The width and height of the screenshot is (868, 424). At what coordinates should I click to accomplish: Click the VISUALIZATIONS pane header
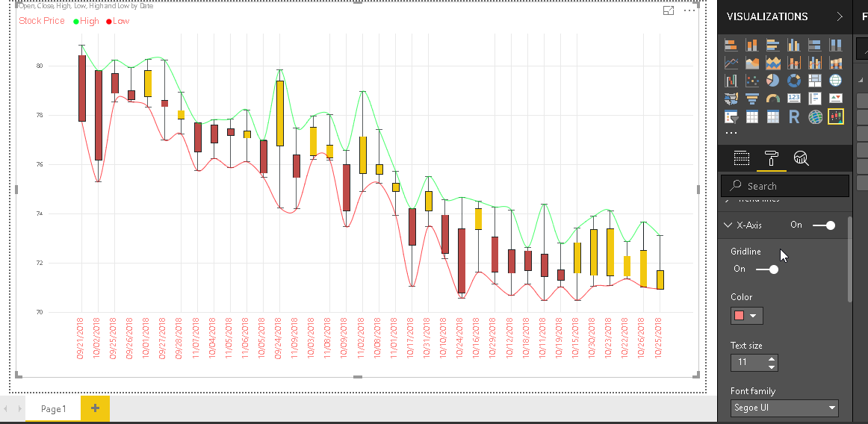(x=766, y=16)
